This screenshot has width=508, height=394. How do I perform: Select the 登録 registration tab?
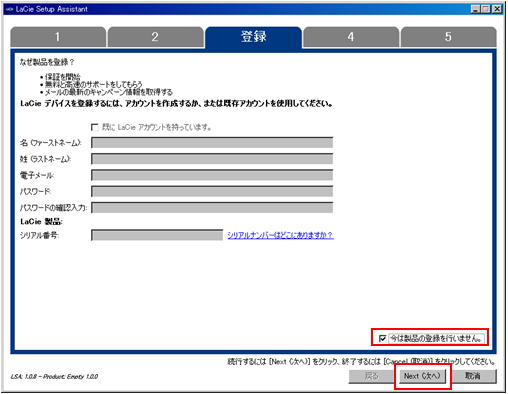253,37
